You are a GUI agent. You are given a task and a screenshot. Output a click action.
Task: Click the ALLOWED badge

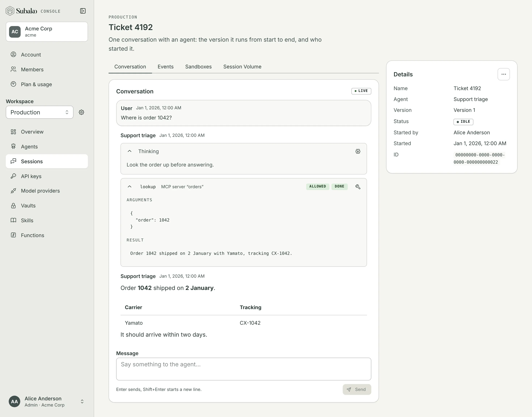pyautogui.click(x=318, y=187)
